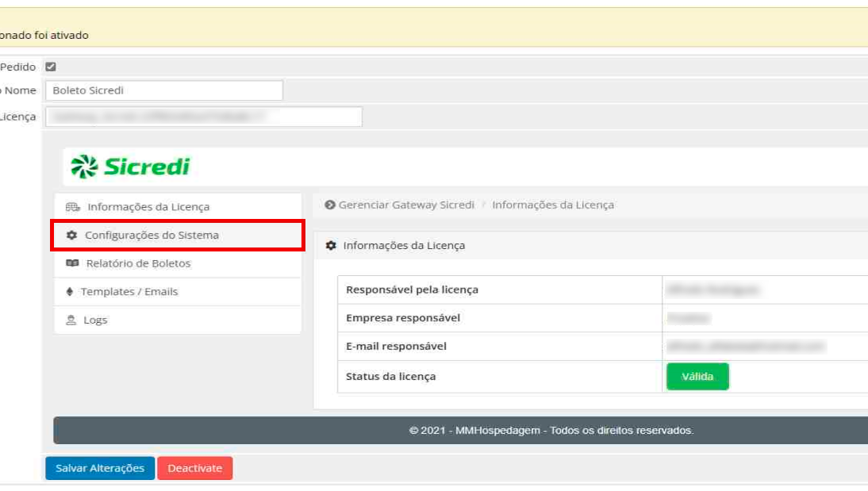
Task: Click the Status da licença label
Action: (x=391, y=377)
